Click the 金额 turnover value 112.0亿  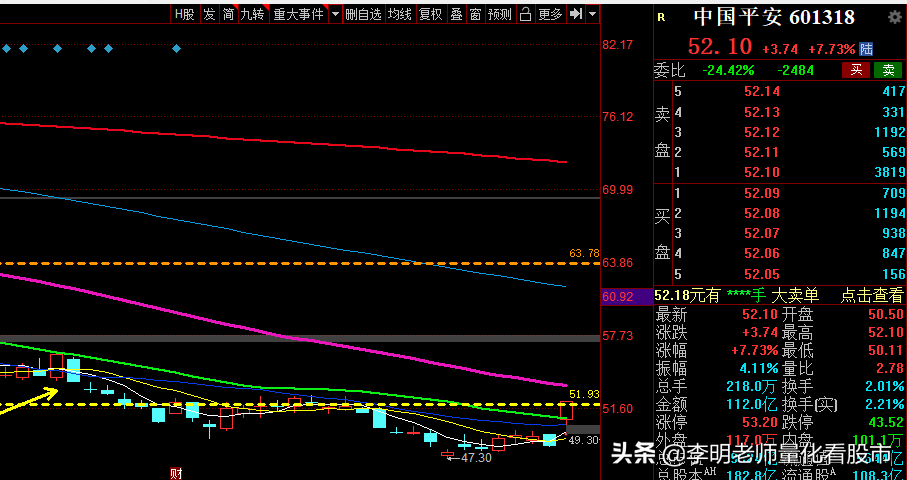pos(751,404)
